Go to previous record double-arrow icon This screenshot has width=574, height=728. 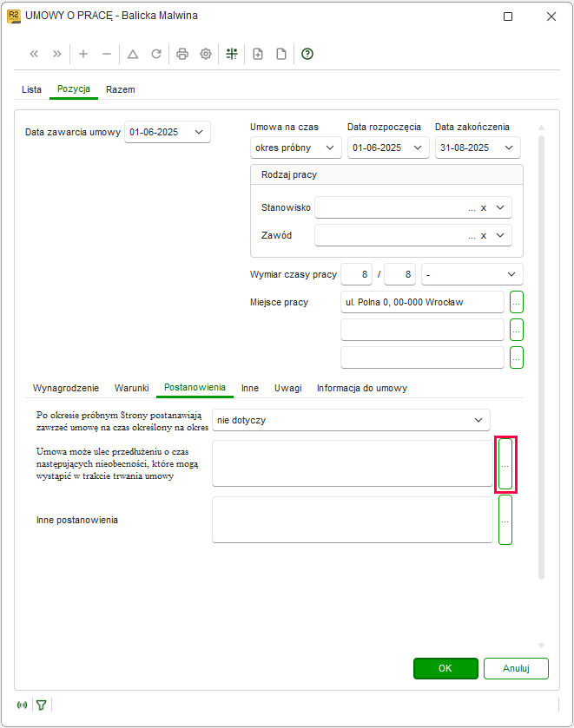(x=34, y=54)
